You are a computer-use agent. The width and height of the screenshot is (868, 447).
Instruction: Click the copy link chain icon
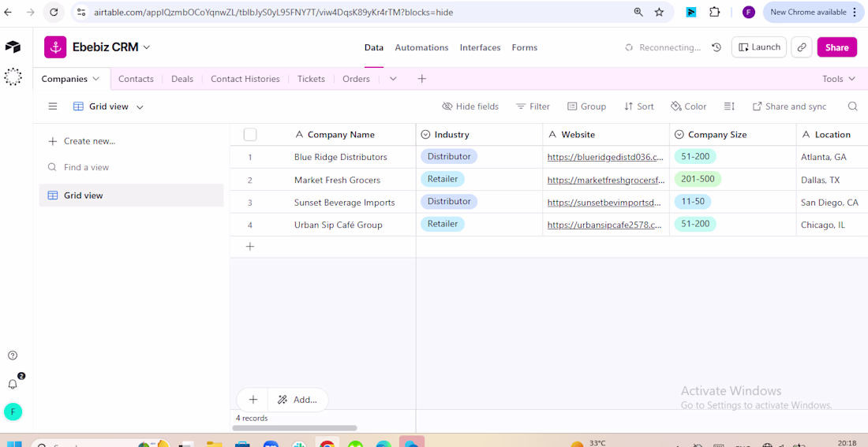[802, 47]
